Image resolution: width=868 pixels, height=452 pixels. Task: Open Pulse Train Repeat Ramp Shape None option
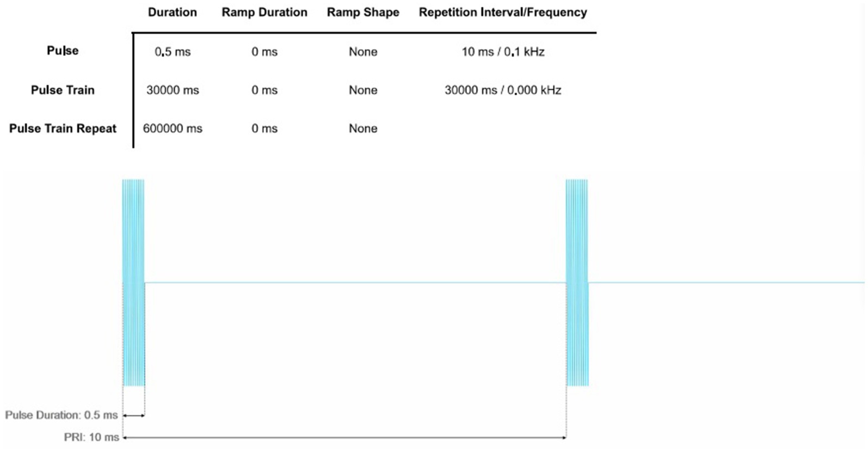click(363, 129)
